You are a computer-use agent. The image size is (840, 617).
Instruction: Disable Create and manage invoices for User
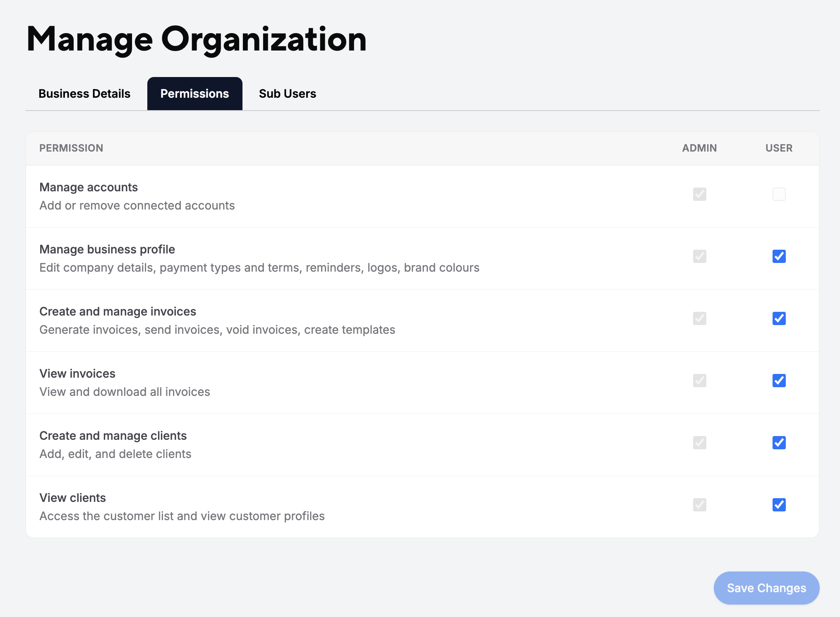click(x=779, y=318)
